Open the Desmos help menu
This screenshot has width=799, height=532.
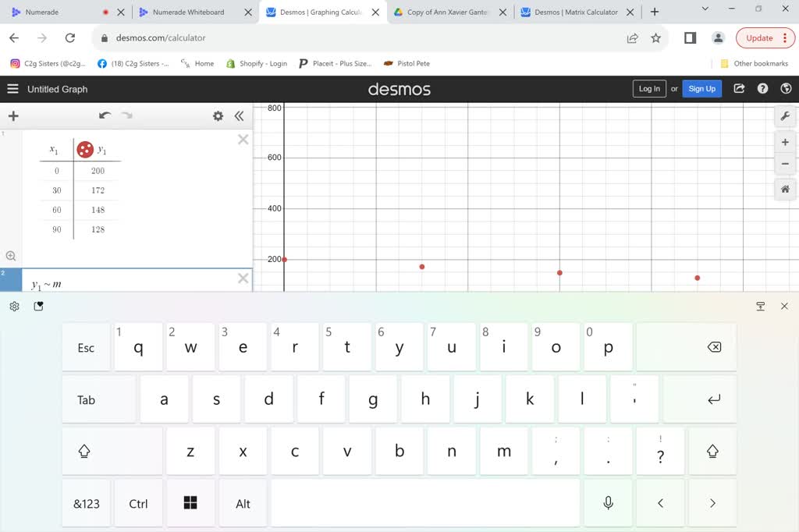click(762, 89)
